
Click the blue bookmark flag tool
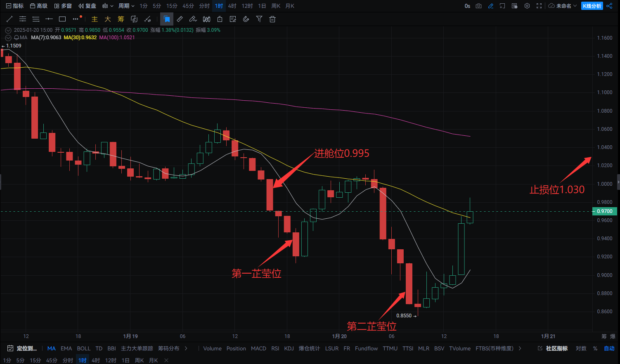pos(167,19)
